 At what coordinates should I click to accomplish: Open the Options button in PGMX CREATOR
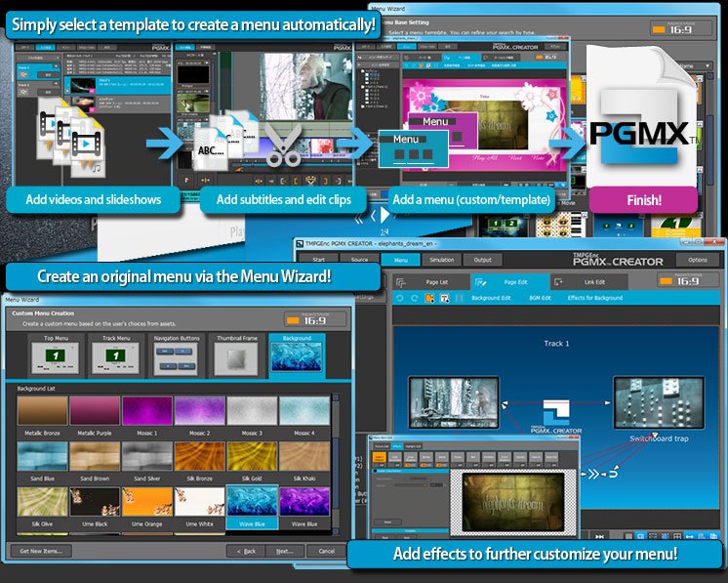[x=698, y=260]
